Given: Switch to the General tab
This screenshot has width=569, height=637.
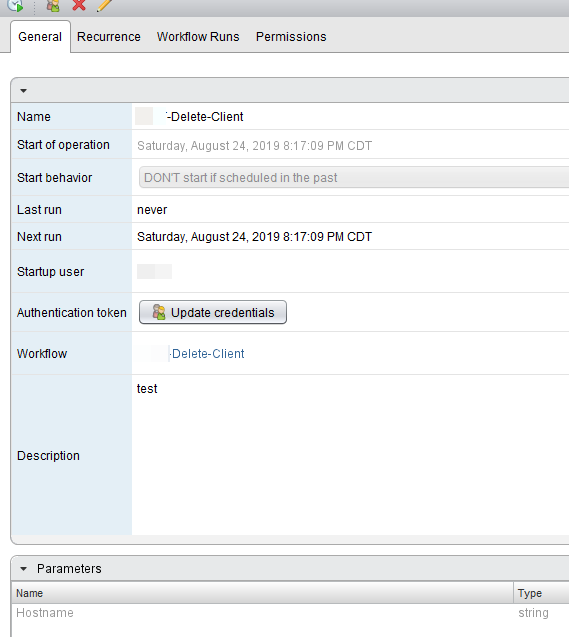Looking at the screenshot, I should tap(40, 37).
